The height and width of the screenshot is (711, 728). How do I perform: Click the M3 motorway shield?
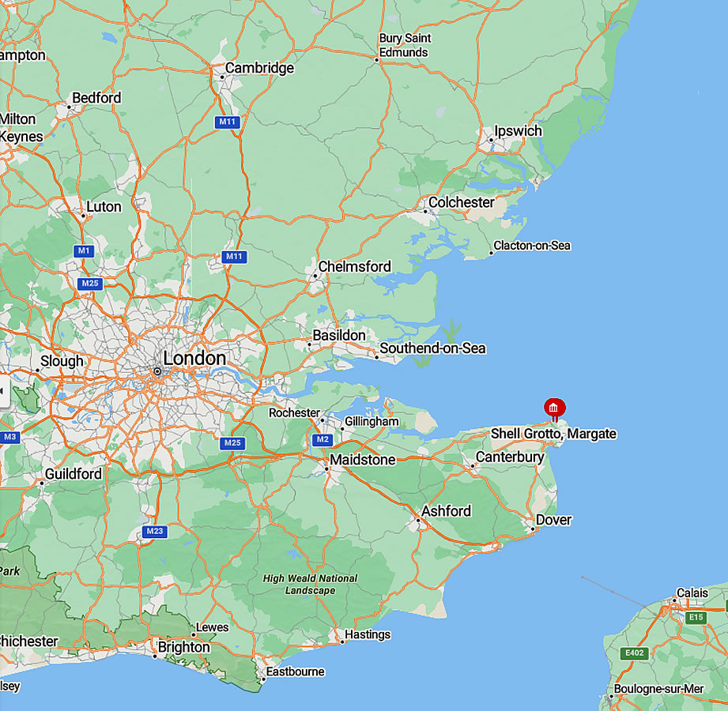[9, 437]
